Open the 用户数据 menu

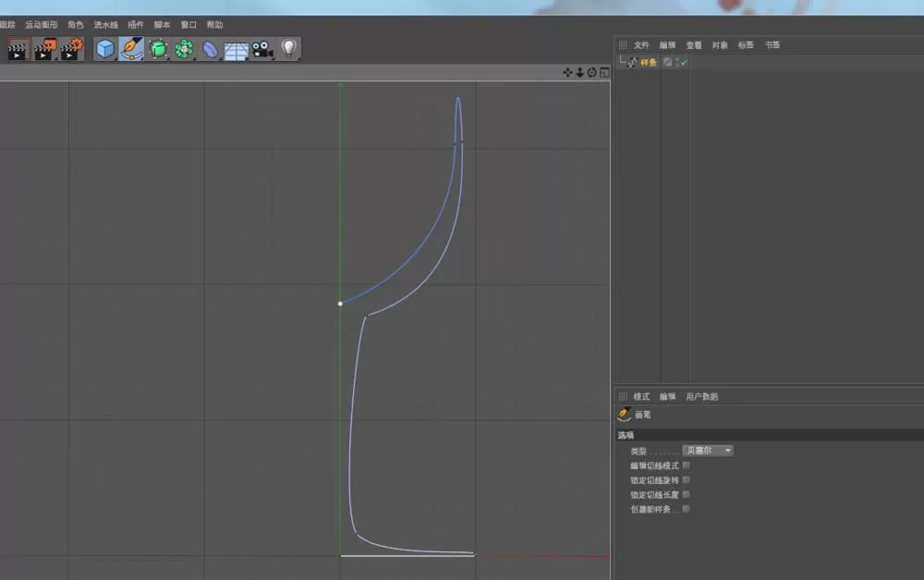tap(702, 396)
